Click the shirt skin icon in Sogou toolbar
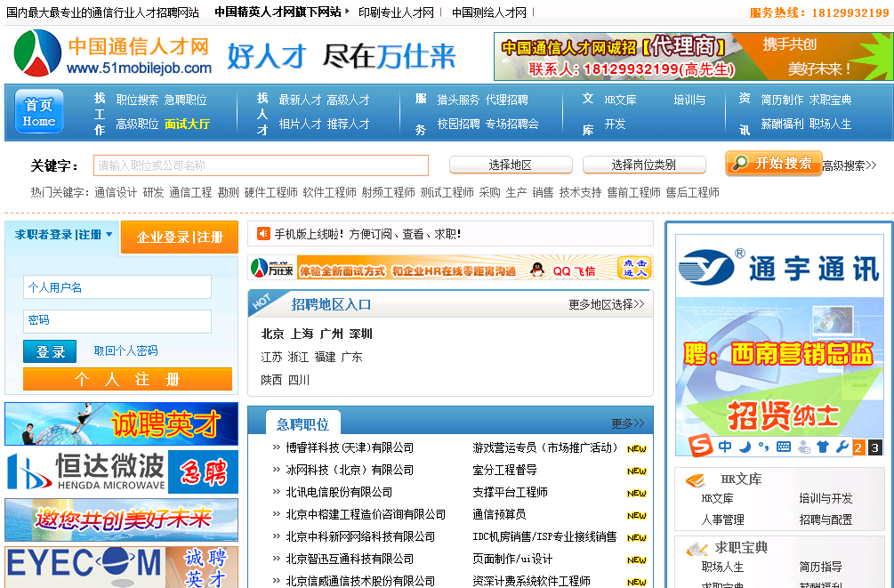 pos(823,447)
